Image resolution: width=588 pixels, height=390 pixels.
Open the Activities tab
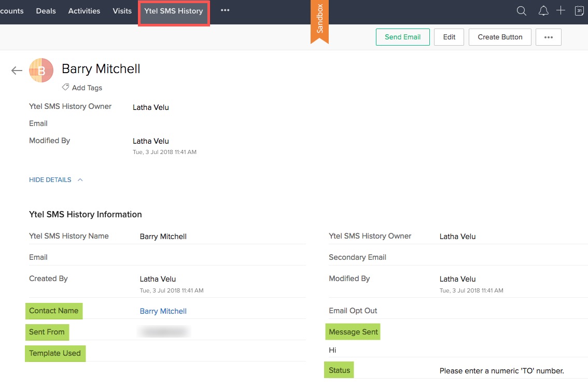point(84,11)
